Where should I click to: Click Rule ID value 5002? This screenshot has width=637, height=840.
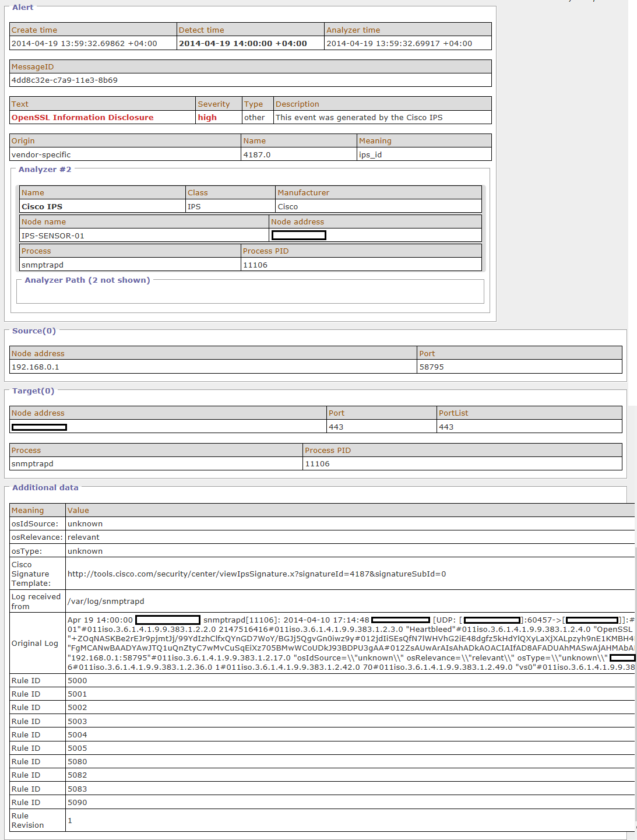[x=78, y=708]
